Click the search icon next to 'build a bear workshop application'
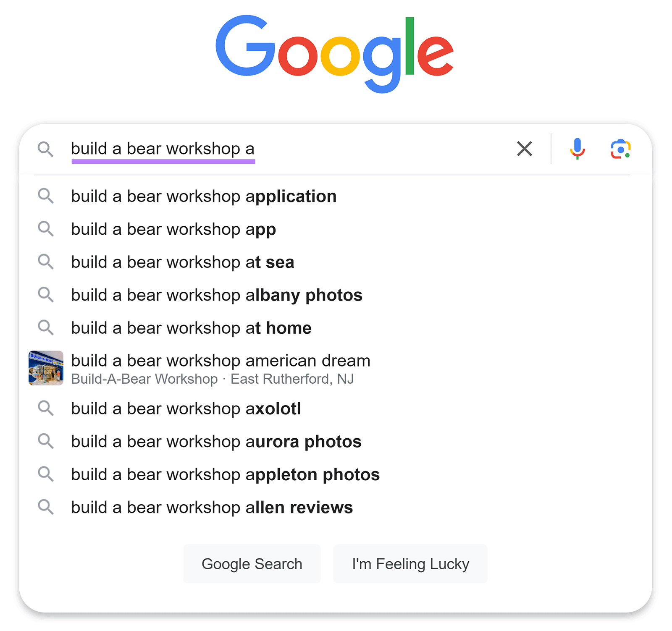 (x=46, y=196)
